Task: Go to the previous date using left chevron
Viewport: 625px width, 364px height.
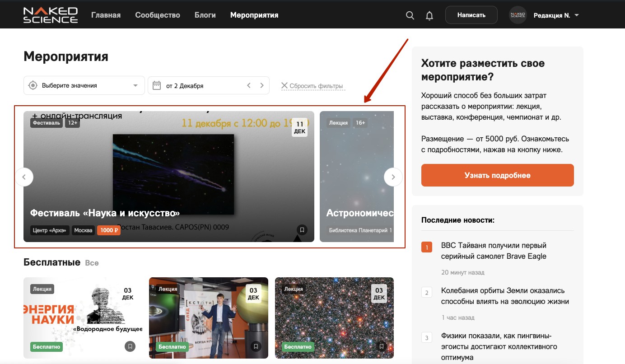Action: coord(249,85)
